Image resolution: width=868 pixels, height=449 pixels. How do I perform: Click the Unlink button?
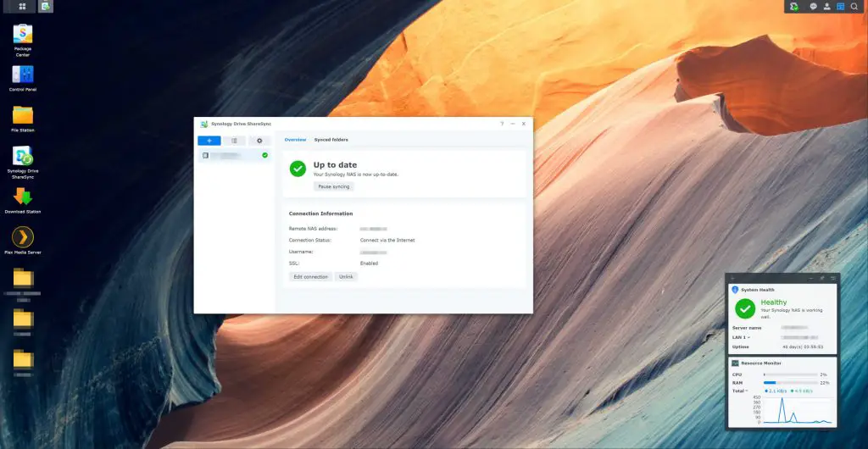point(346,276)
